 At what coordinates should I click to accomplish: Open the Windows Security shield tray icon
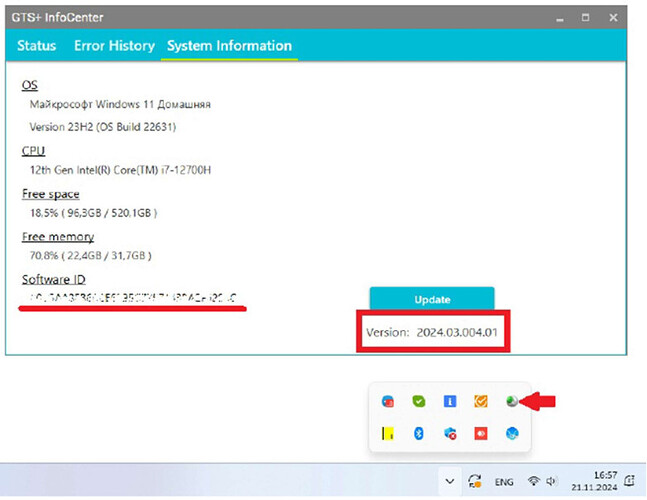450,434
